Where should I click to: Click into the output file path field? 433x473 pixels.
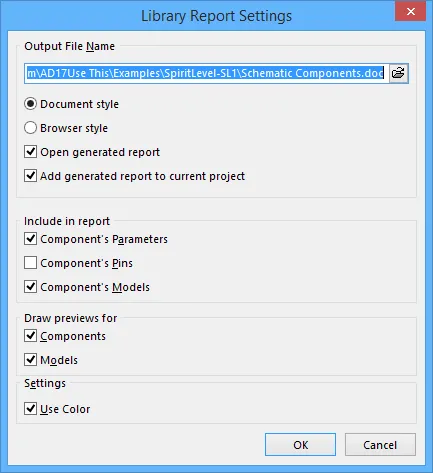206,73
